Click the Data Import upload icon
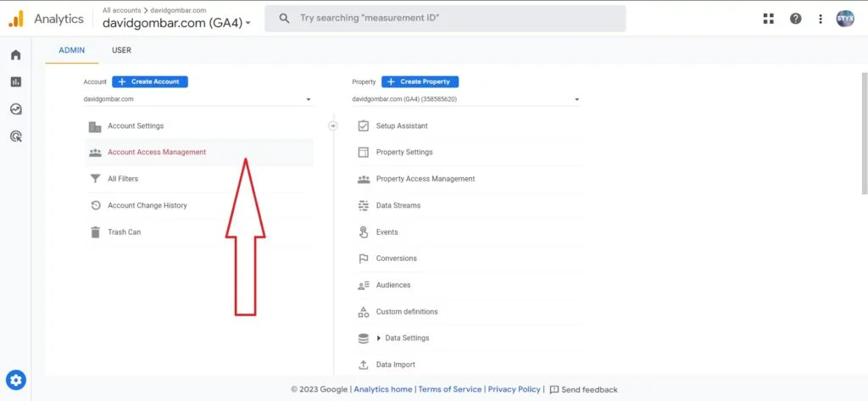Viewport: 868px width, 401px height. tap(363, 365)
